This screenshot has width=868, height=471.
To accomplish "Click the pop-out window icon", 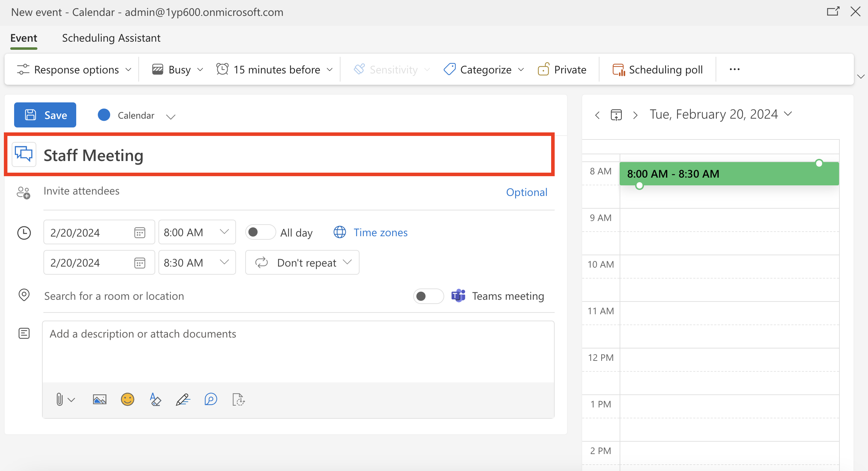I will [x=833, y=12].
